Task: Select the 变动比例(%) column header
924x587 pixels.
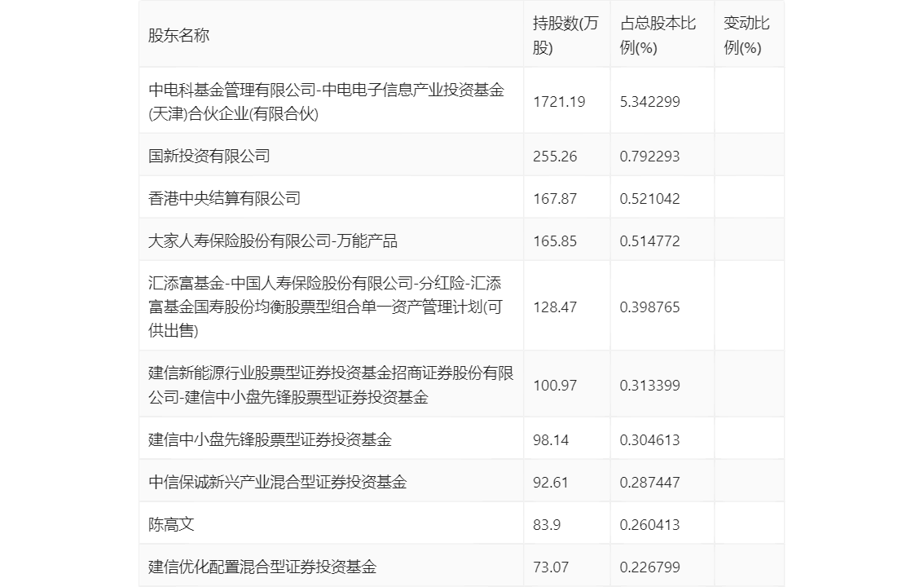Action: pos(746,35)
